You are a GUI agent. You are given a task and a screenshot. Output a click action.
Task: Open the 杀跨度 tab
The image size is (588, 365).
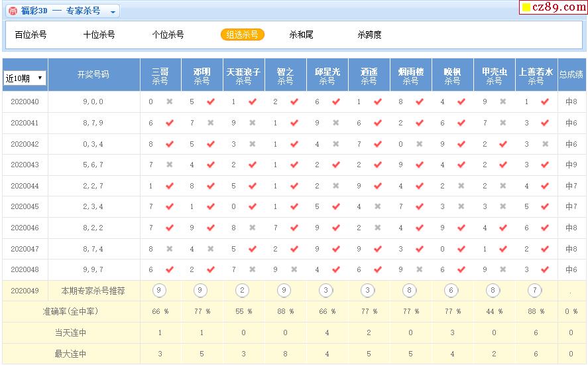click(x=369, y=35)
